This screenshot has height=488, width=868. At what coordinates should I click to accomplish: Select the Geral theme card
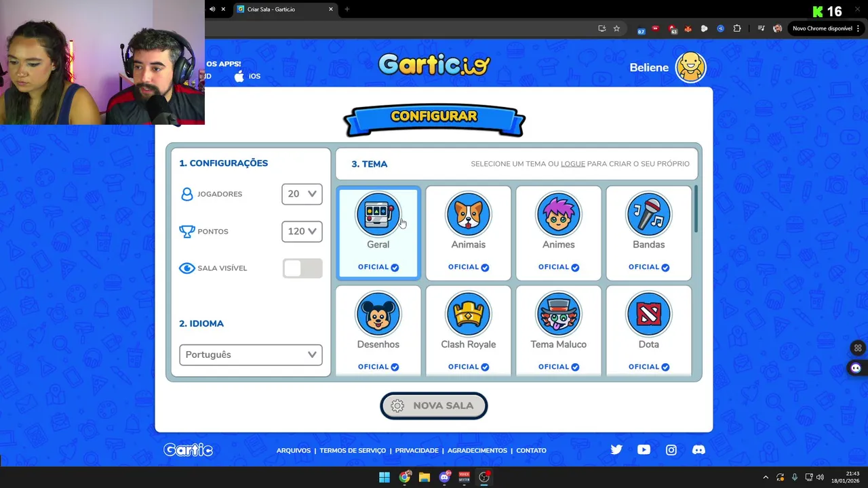(x=378, y=233)
